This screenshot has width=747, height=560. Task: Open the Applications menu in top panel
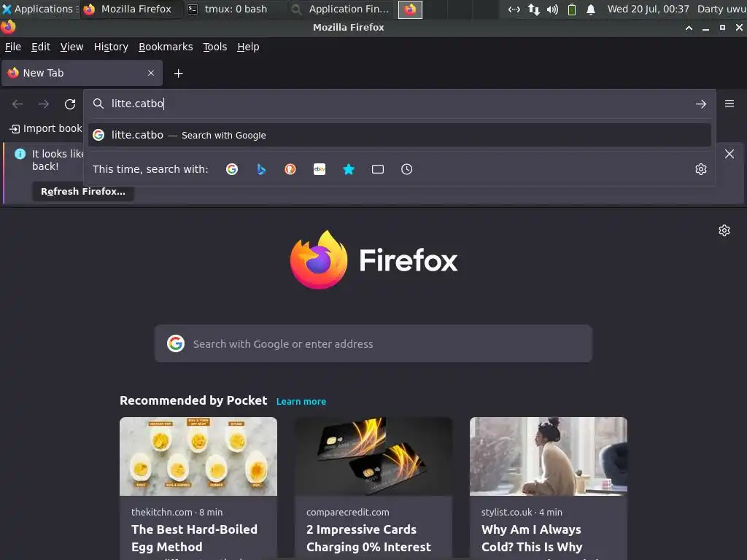(x=39, y=9)
